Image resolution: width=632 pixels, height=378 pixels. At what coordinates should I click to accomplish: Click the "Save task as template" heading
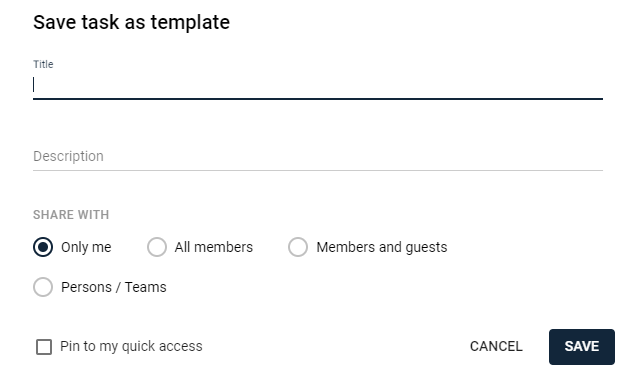[x=131, y=22]
